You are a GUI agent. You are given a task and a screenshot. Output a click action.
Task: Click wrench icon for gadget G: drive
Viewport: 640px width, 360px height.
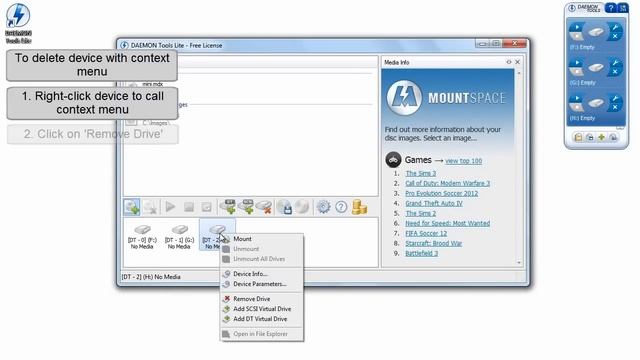[615, 63]
